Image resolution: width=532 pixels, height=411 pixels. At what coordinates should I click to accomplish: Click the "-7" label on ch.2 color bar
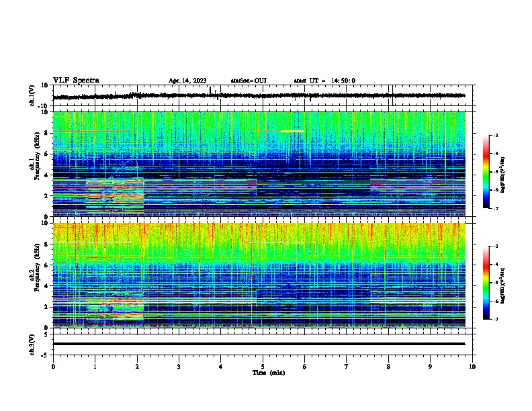(495, 319)
